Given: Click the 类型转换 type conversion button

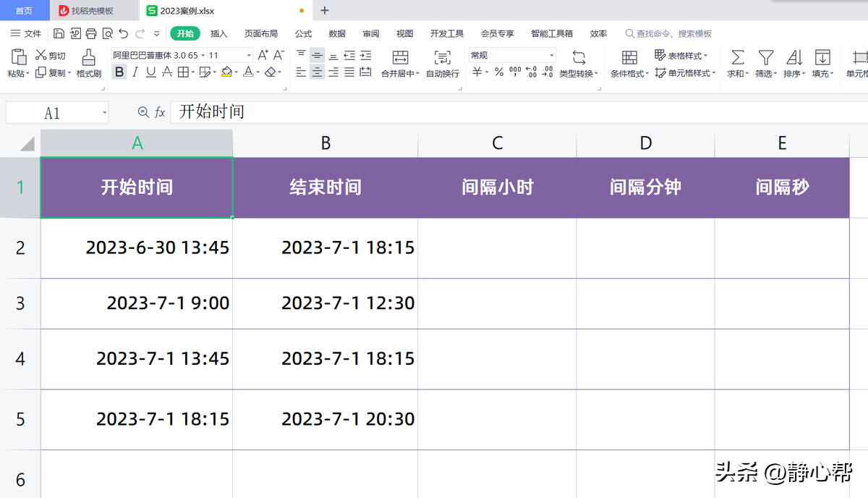Looking at the screenshot, I should point(579,64).
